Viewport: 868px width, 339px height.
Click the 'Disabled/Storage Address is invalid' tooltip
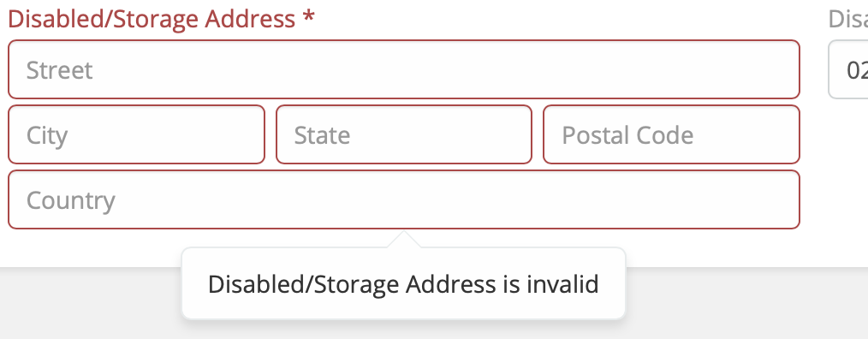pos(403,283)
